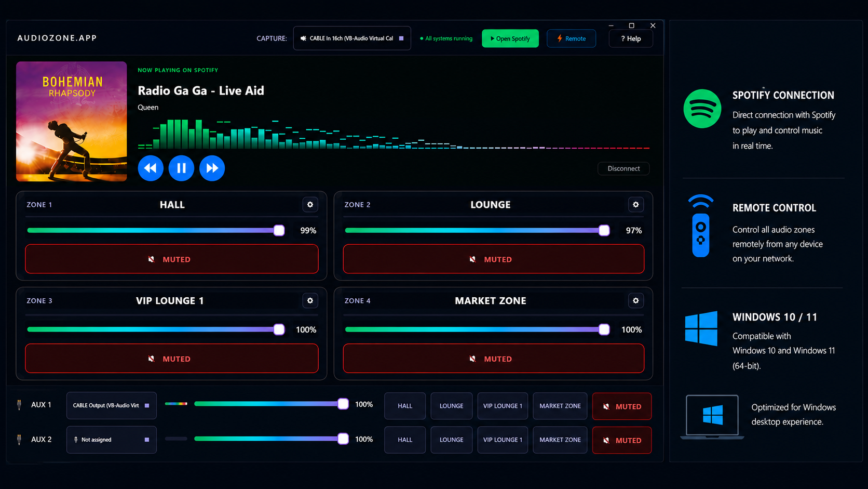The image size is (868, 489).
Task: Click the AUX 1 level meter indicator
Action: tap(176, 404)
